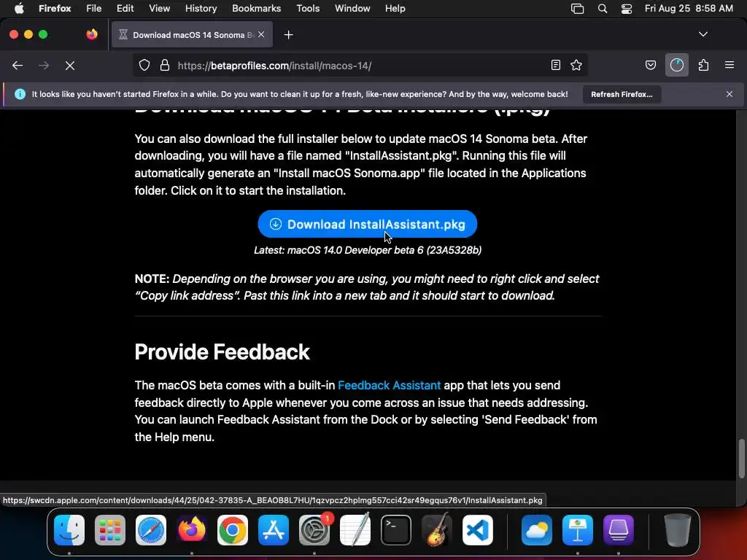Dismiss the Firefox refresh notification bar
747x560 pixels.
(x=729, y=94)
